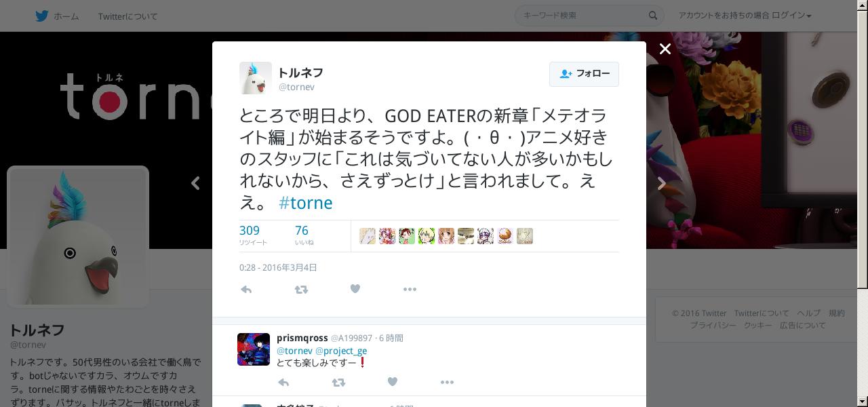Open the first retweeter avatar thumbnail
868x407 pixels.
click(x=368, y=236)
